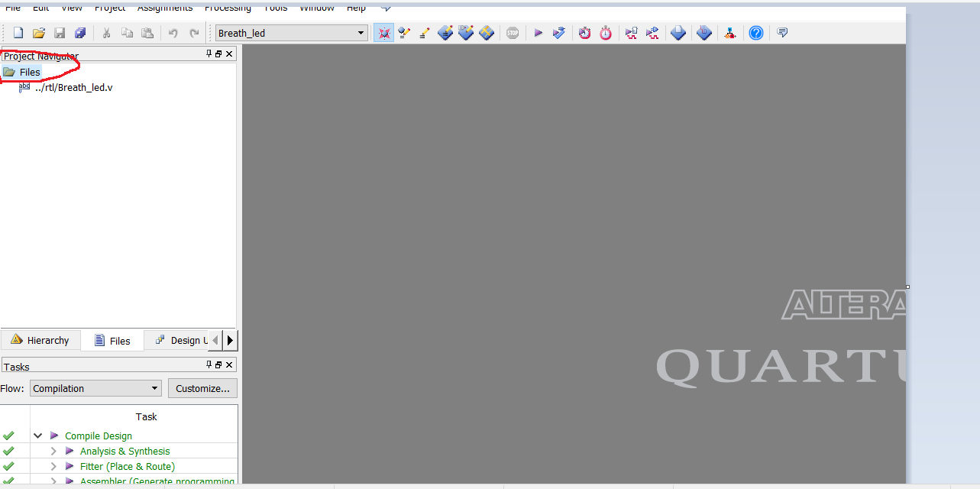
Task: Open the Processing menu
Action: click(x=228, y=8)
